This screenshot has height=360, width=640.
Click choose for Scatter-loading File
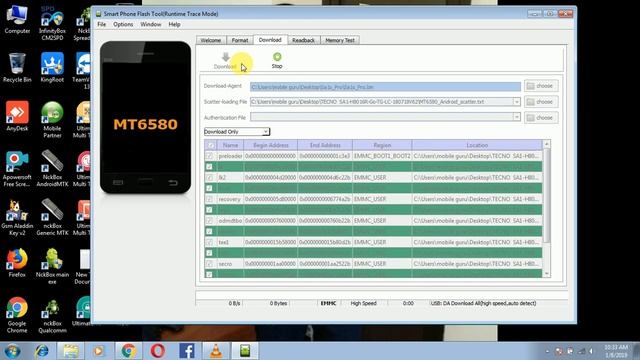tap(541, 102)
